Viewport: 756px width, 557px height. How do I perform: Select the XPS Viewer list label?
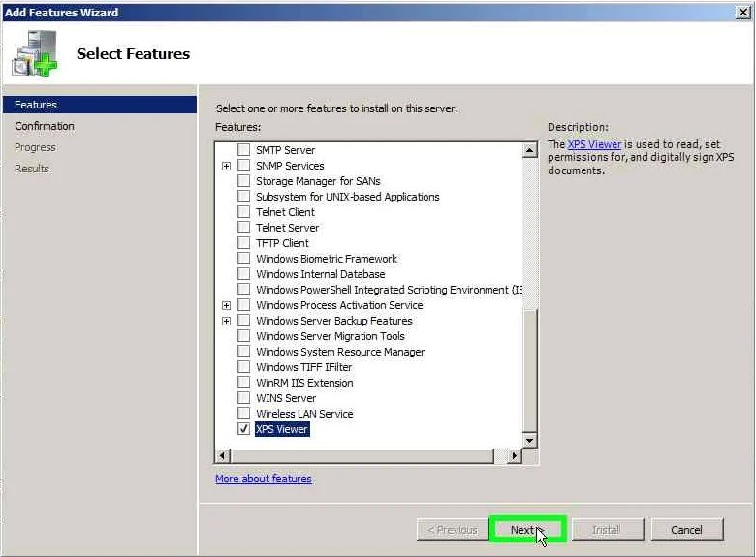pos(282,429)
